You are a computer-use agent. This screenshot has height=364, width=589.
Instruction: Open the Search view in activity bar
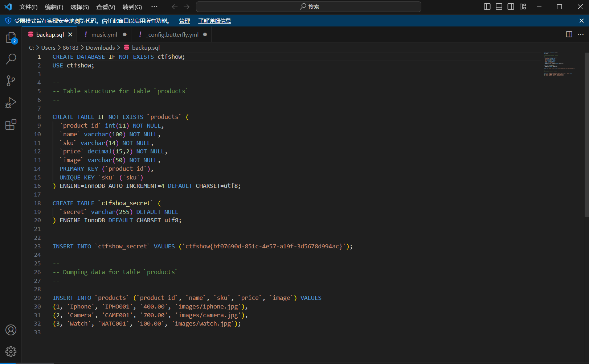[11, 59]
